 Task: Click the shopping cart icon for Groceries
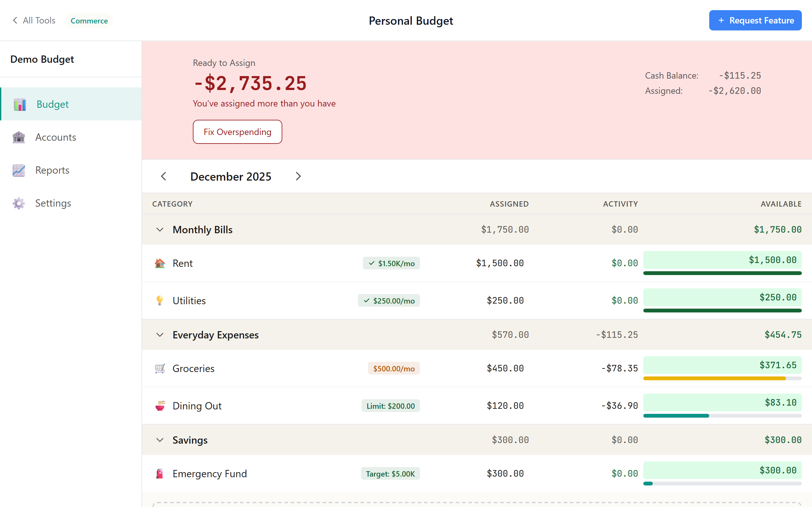pos(160,368)
